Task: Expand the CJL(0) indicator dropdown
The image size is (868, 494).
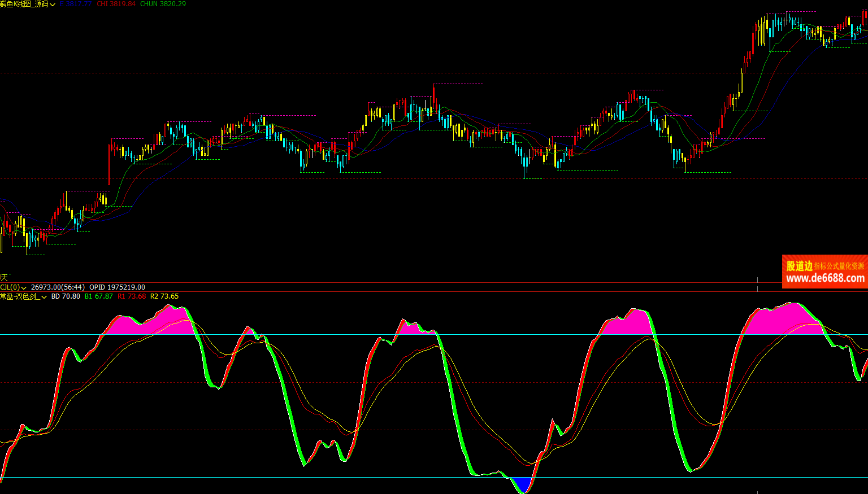Action: click(24, 287)
